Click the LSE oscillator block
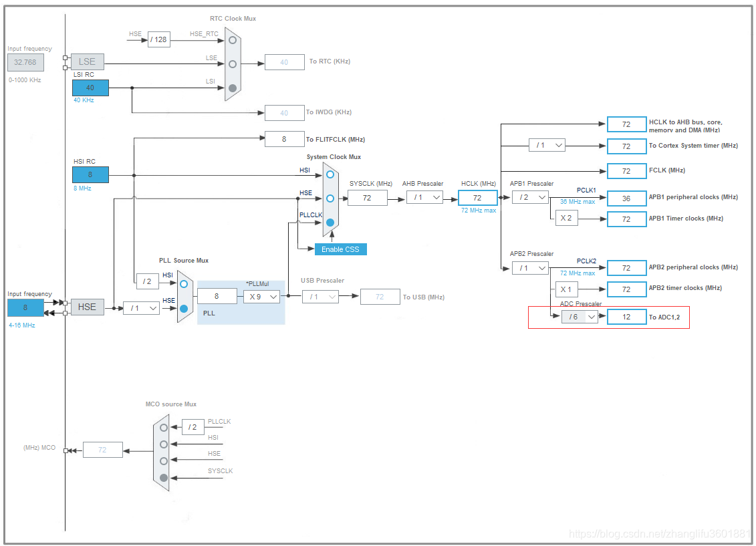The width and height of the screenshot is (756, 546). pos(88,61)
